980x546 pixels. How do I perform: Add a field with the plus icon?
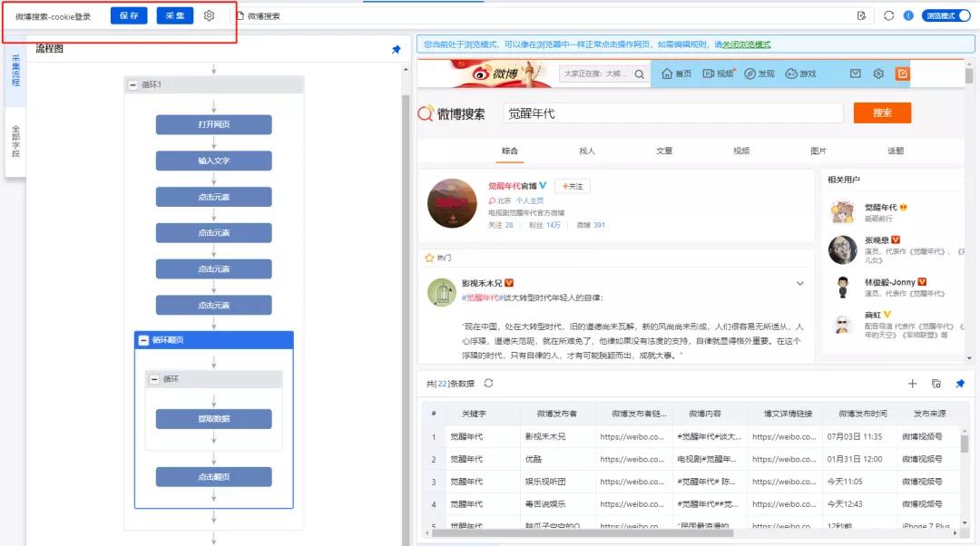click(x=912, y=384)
